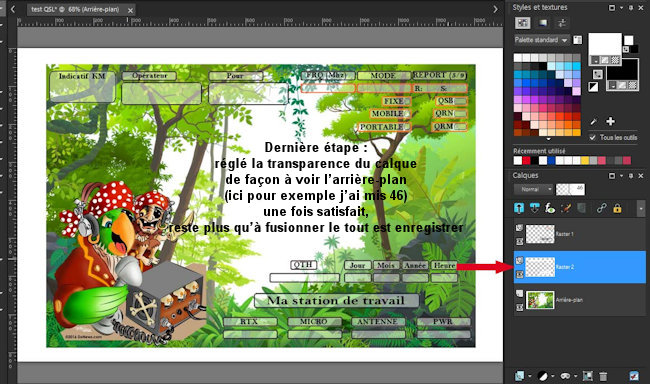Swap foreground and background materials
The image size is (650, 384).
pos(597,74)
